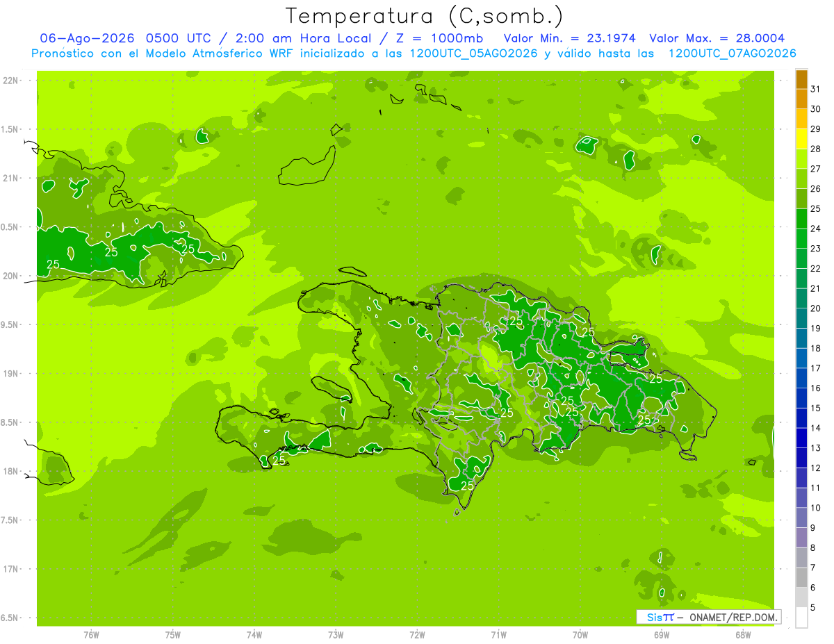Click the legend scale value 28
Screen dimensions: 834x644
pos(816,149)
